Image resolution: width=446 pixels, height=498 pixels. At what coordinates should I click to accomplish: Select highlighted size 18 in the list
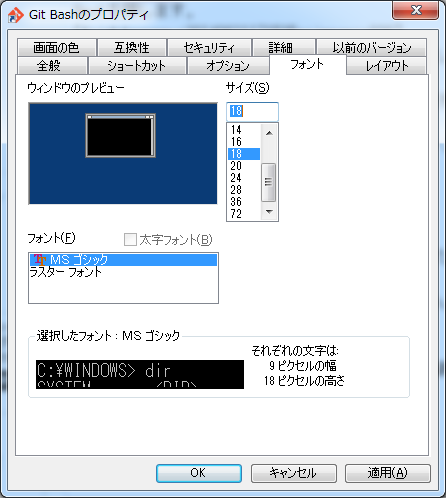click(x=244, y=154)
